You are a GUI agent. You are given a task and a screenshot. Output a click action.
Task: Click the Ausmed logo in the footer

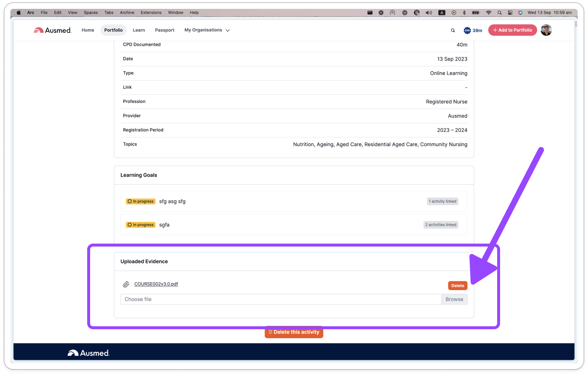89,353
